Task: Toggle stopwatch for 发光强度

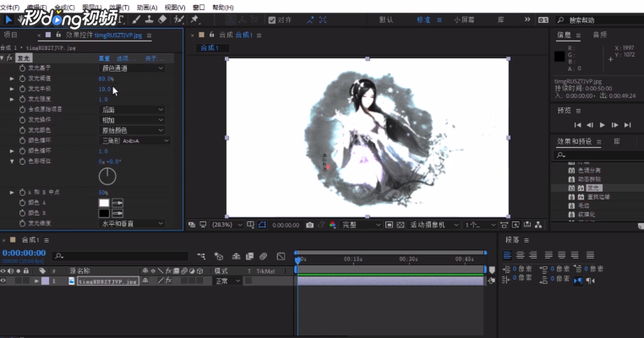Action: click(22, 99)
